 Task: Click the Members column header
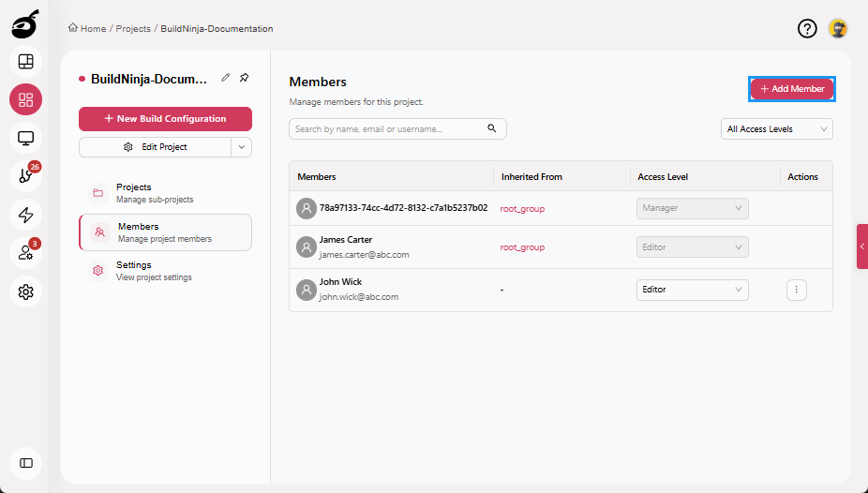(317, 177)
